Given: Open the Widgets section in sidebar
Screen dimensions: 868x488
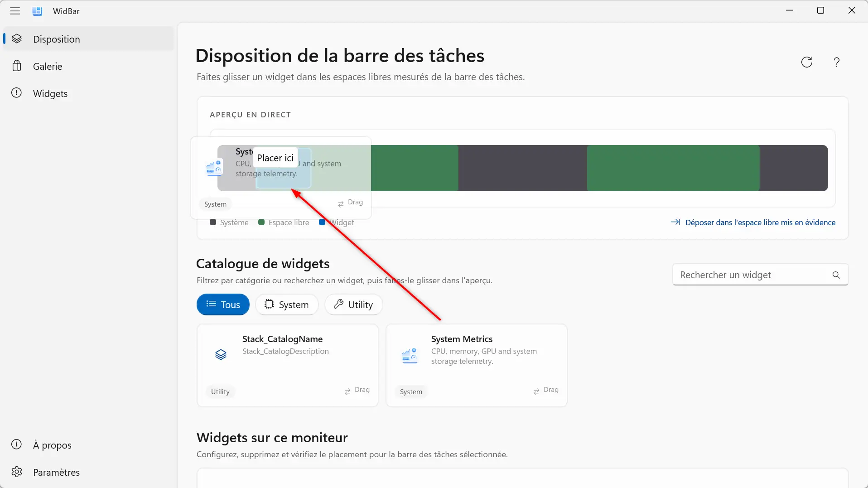Looking at the screenshot, I should pyautogui.click(x=89, y=93).
